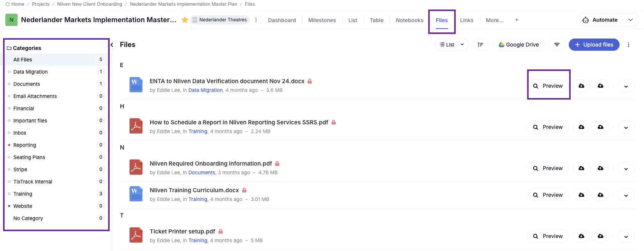644x251 pixels.
Task: Upload new version for ENTA Data Verification docx
Action: [600, 86]
